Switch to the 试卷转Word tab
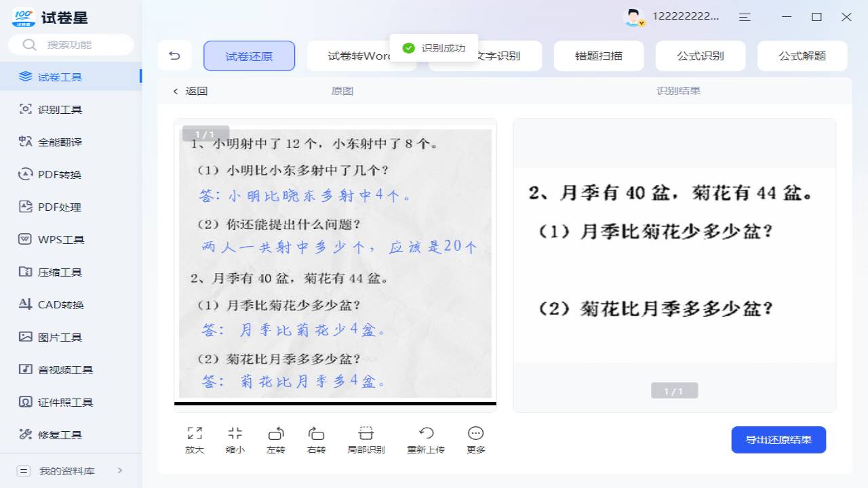The width and height of the screenshot is (868, 488). [361, 56]
